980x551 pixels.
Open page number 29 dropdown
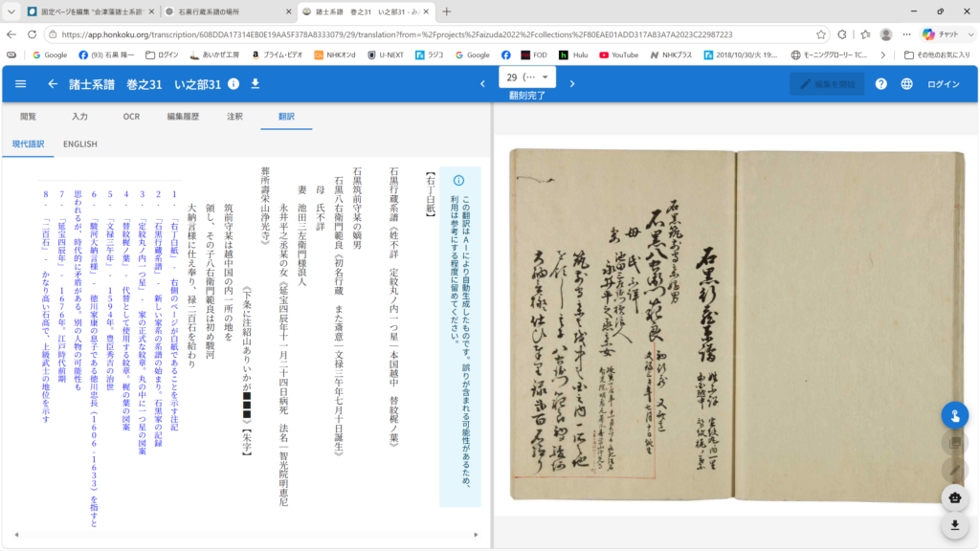(x=527, y=77)
